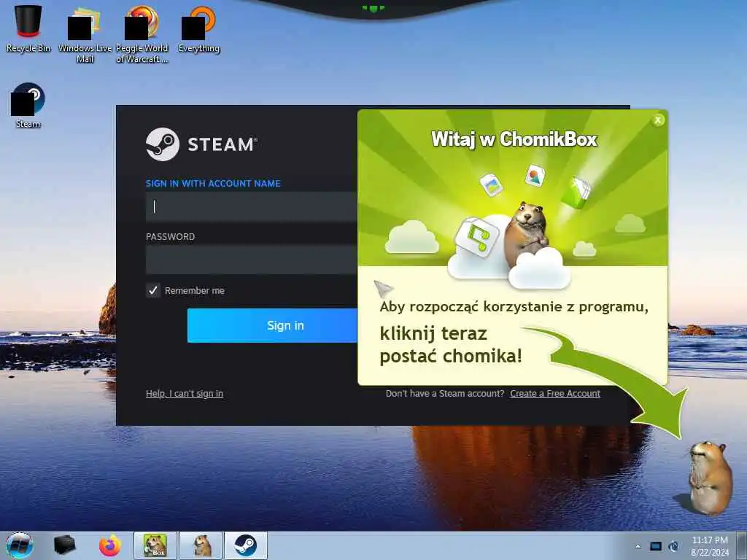This screenshot has height=560, width=747.
Task: Focus the Steam account name field
Action: click(252, 206)
